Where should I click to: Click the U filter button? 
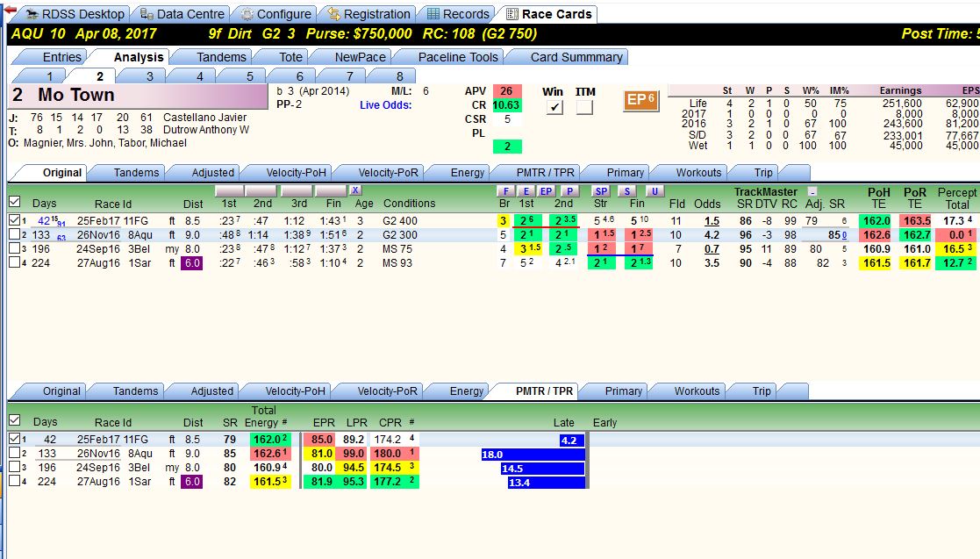coord(655,191)
